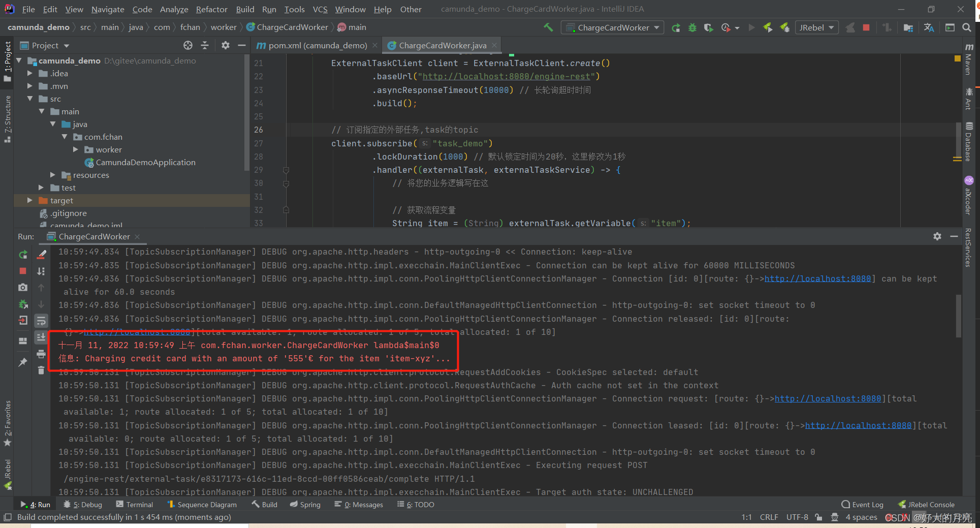Collapse the src folder

30,99
